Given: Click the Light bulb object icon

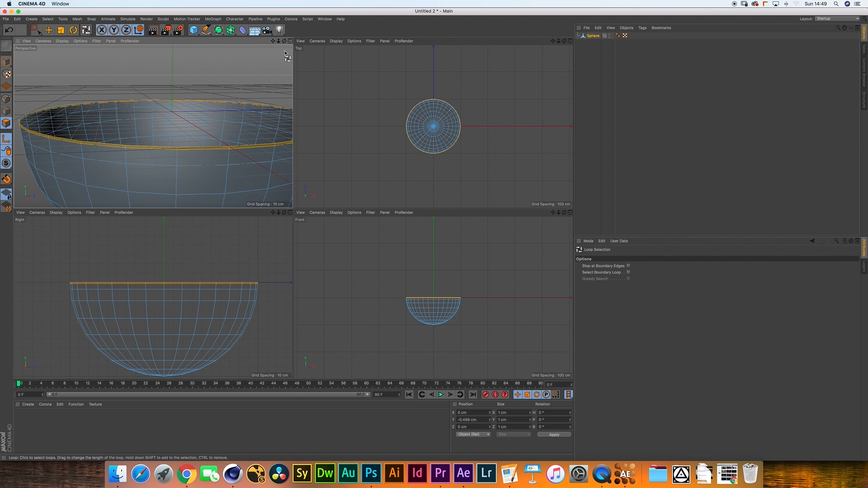Looking at the screenshot, I should (279, 30).
